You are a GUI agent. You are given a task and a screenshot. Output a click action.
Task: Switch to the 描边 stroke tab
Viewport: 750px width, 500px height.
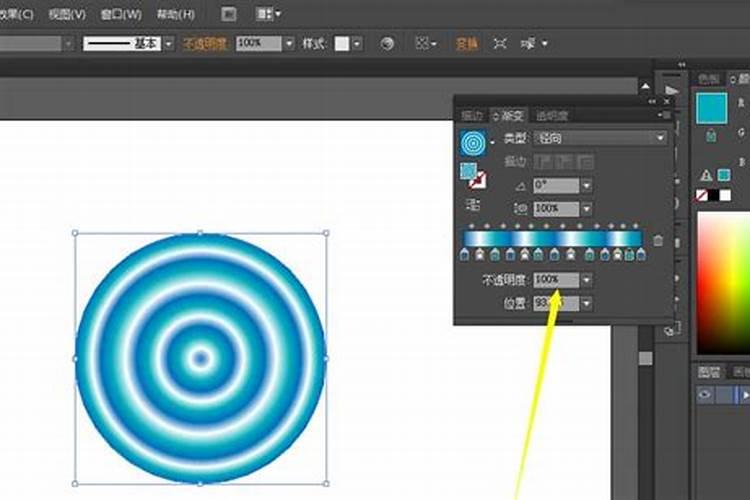pyautogui.click(x=472, y=115)
